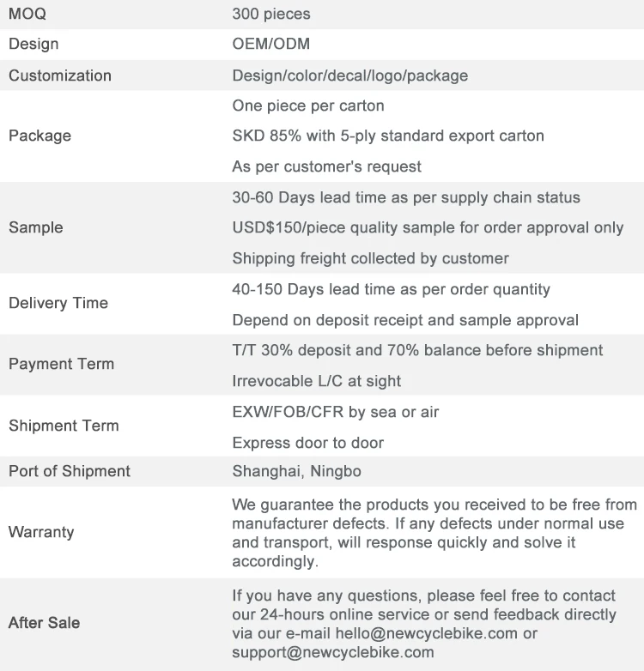Image resolution: width=644 pixels, height=671 pixels.
Task: Click the Warranty row label
Action: point(41,532)
